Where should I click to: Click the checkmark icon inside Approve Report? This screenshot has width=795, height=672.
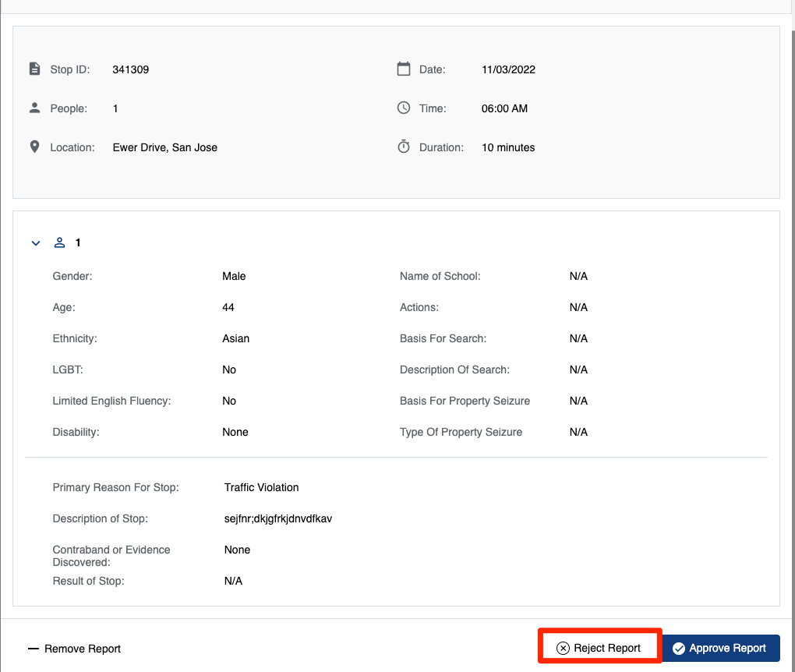679,648
